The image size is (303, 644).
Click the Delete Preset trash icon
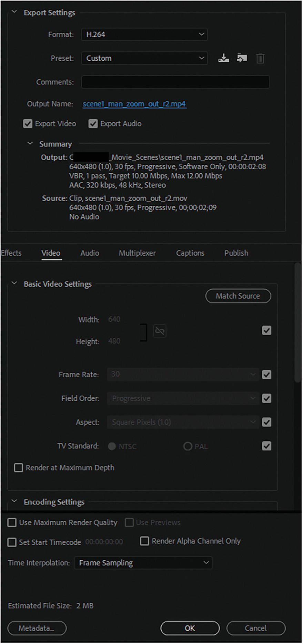click(x=260, y=58)
